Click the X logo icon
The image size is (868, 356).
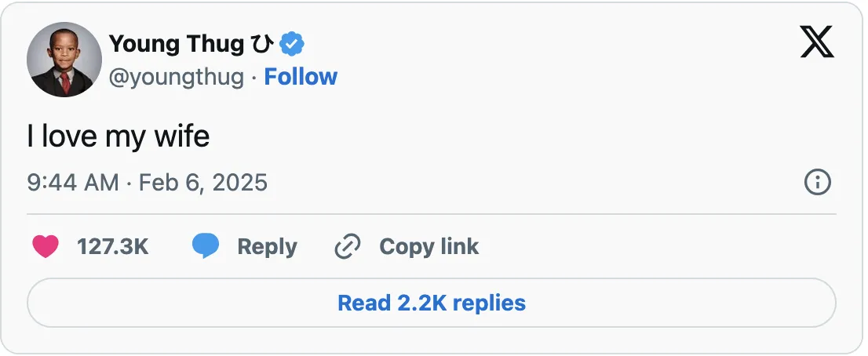click(x=816, y=41)
